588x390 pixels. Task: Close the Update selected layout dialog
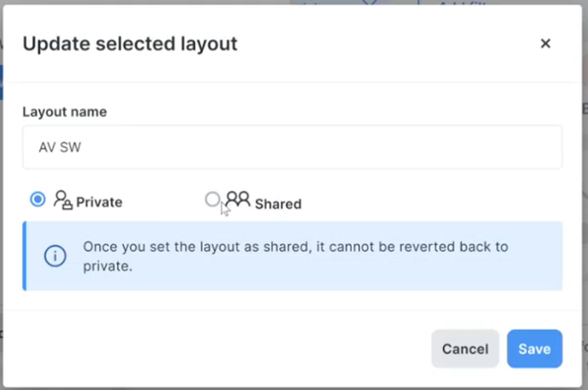(x=545, y=43)
